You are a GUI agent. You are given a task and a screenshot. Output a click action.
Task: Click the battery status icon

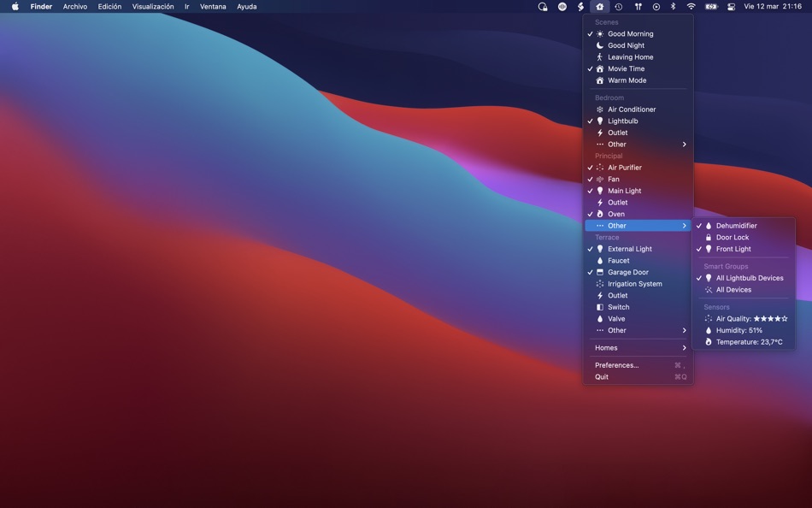tap(711, 7)
